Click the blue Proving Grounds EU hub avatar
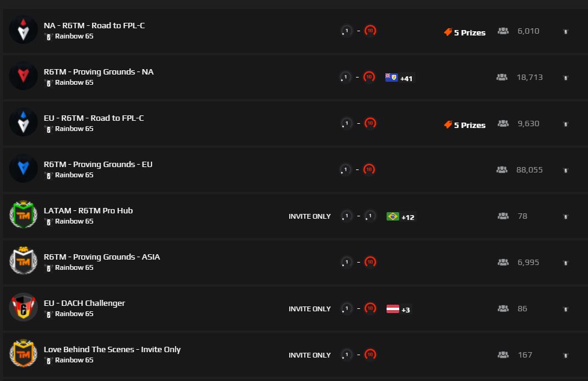 [x=23, y=169]
